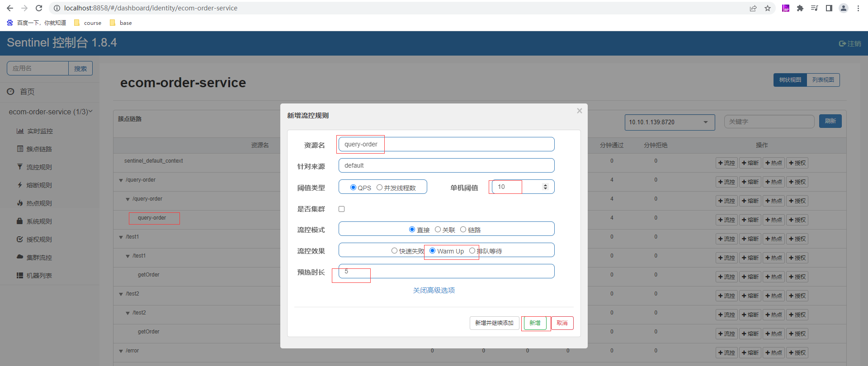Open the machine IP 10.10.1.139:8720 dropdown
Image resolution: width=868 pixels, height=366 pixels.
pos(670,122)
